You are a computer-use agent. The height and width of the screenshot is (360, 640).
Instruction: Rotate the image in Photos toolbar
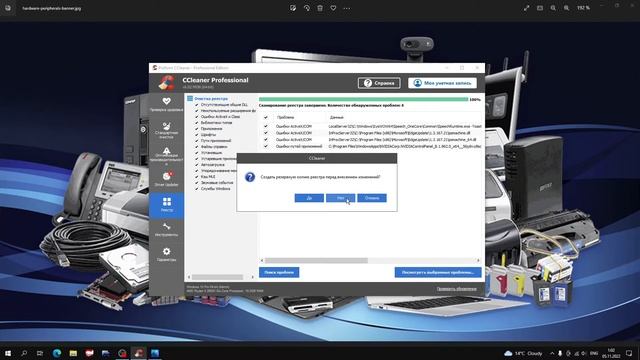tap(307, 8)
